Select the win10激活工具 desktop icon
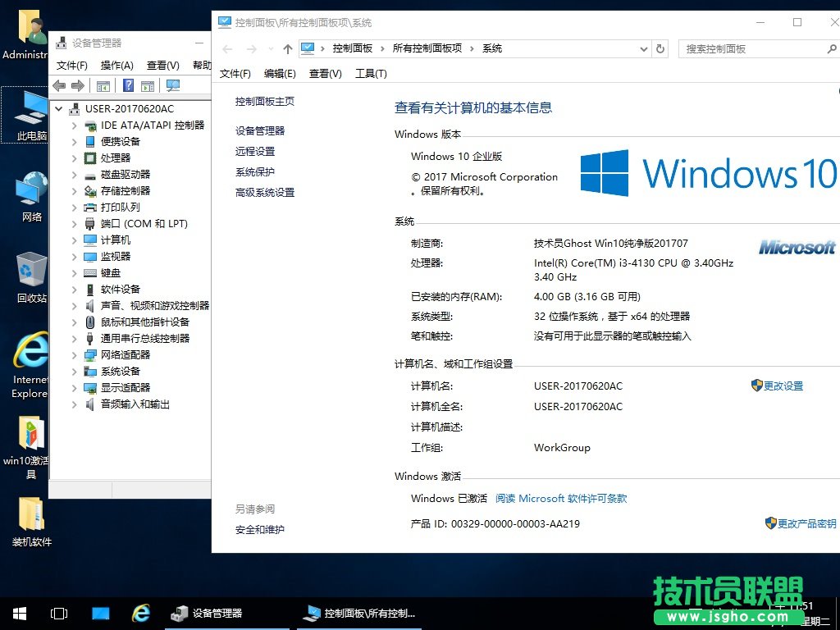Viewport: 840px width, 630px height. pos(25,447)
